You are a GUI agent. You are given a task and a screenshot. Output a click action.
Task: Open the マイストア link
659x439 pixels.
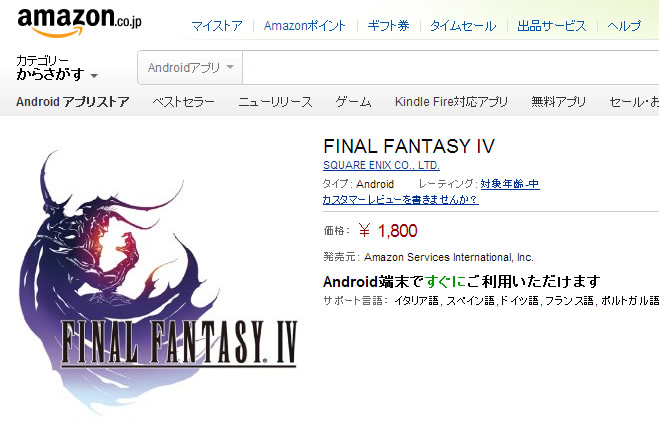click(x=217, y=26)
